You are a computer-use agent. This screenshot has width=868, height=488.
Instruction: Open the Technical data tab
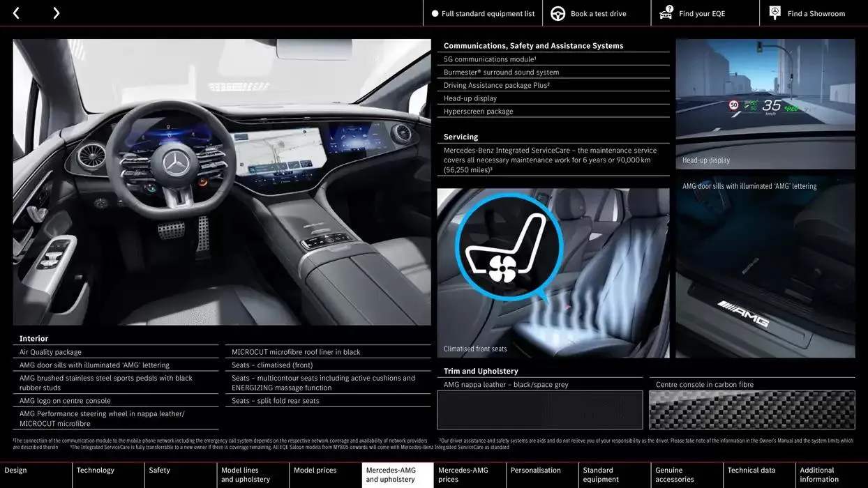pyautogui.click(x=759, y=475)
